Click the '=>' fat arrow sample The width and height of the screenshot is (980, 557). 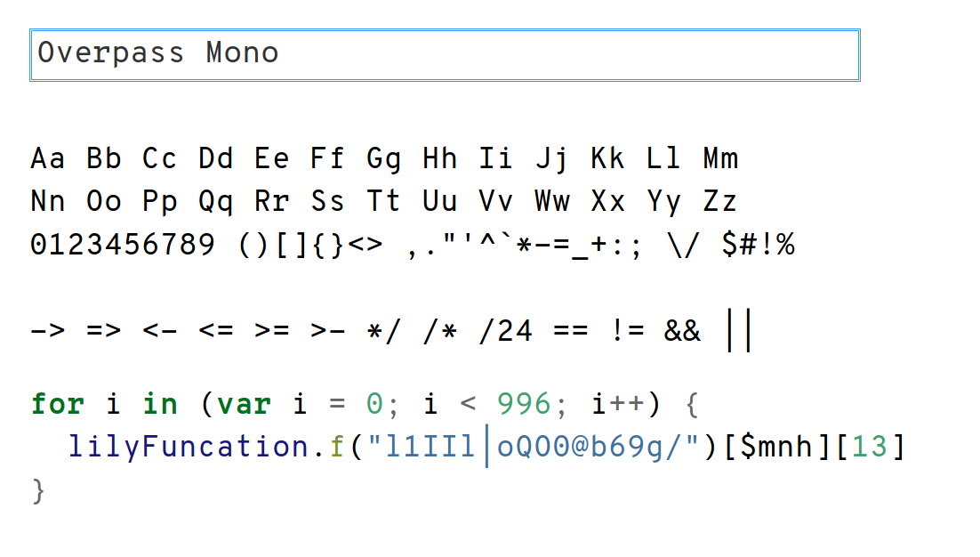104,330
